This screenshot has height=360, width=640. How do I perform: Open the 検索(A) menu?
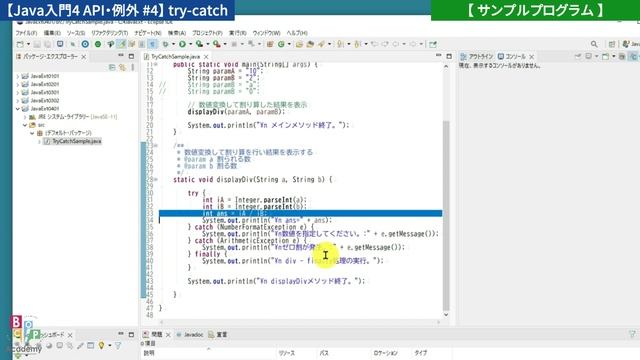(x=177, y=33)
